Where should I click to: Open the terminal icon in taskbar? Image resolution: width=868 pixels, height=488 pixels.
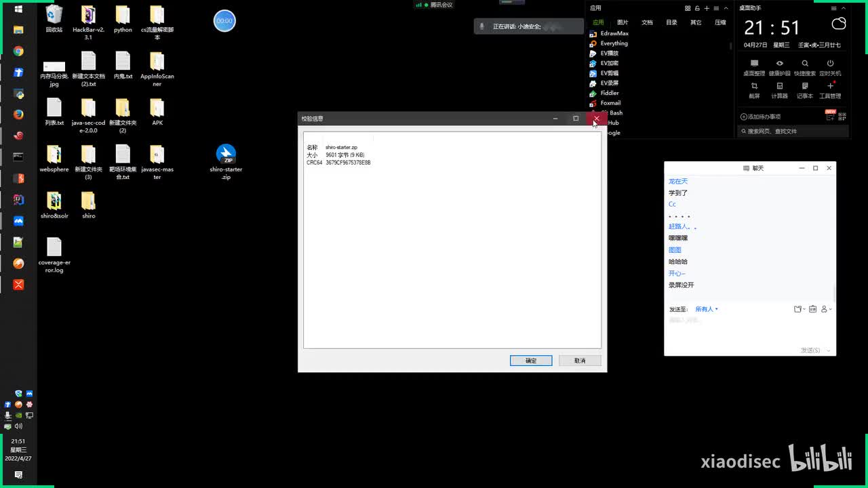tap(18, 157)
